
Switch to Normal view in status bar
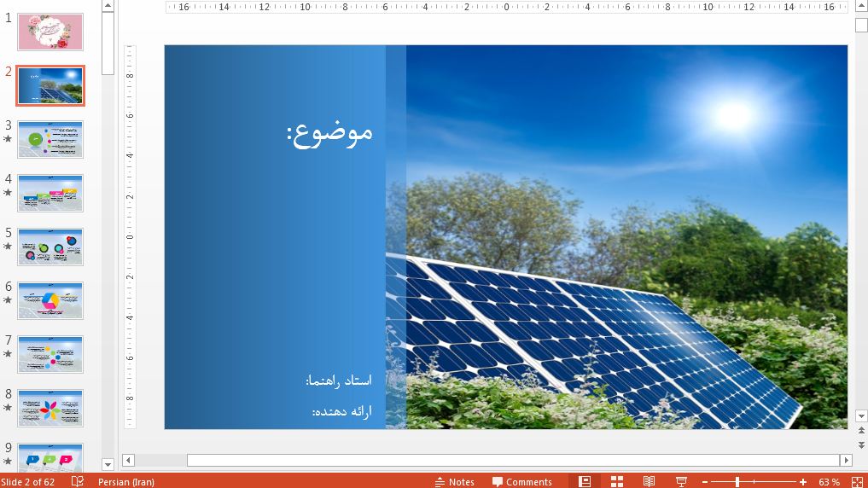tap(585, 481)
